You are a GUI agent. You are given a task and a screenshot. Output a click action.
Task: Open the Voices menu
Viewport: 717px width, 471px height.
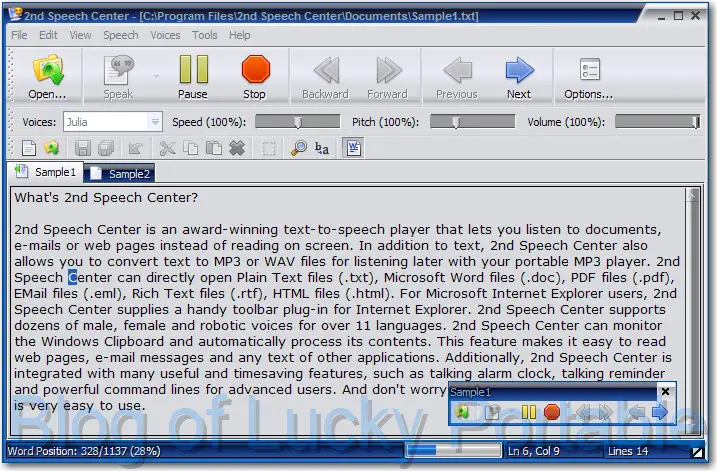165,35
